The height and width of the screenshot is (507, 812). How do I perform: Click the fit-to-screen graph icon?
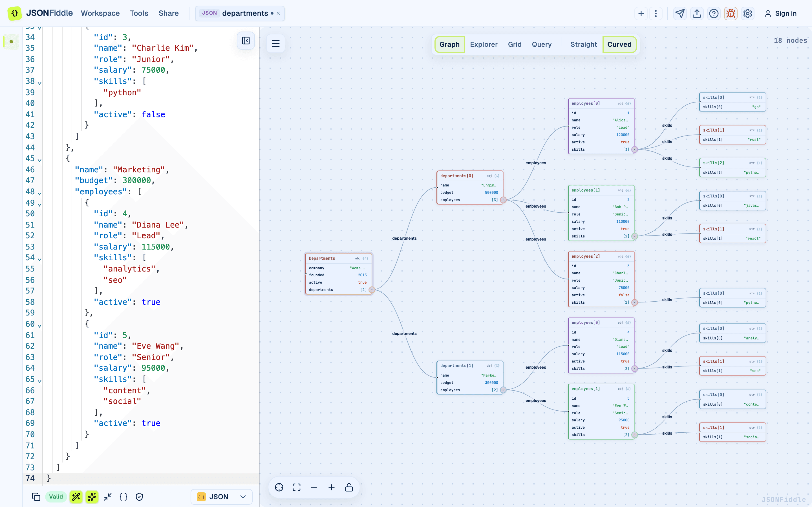pyautogui.click(x=297, y=487)
